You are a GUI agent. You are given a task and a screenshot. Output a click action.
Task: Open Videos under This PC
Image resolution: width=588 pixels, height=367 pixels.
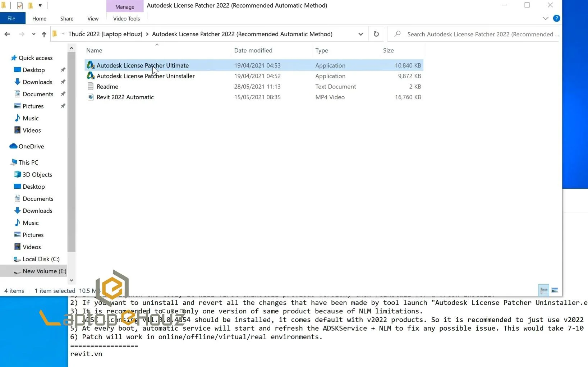point(32,247)
